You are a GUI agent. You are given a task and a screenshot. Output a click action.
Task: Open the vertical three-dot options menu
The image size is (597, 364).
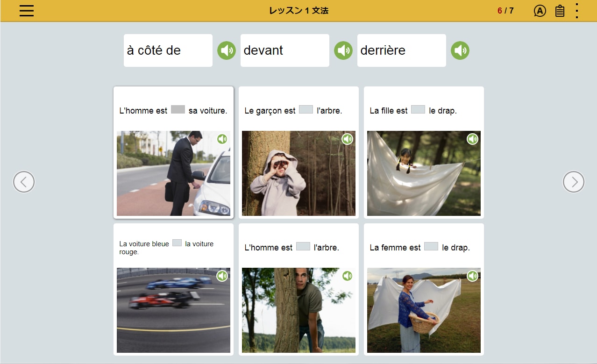coord(577,11)
